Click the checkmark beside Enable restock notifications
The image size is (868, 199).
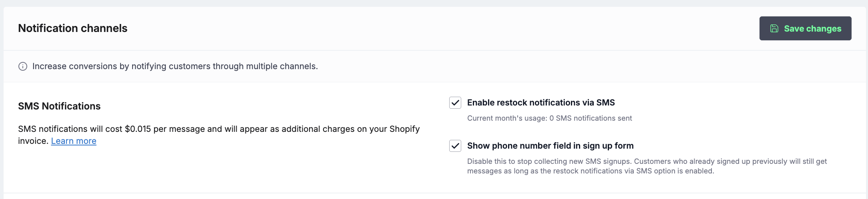455,103
